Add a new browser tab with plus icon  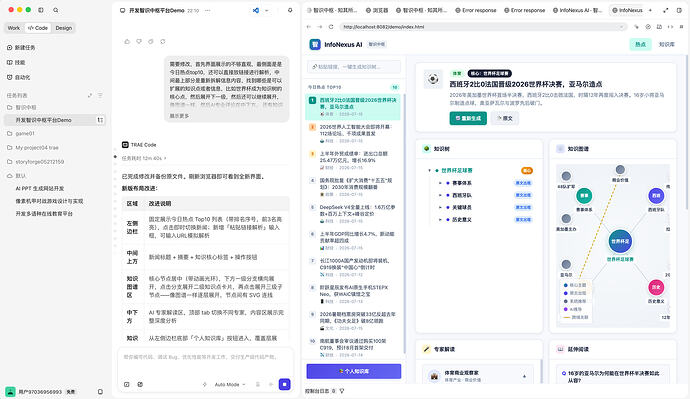coord(650,10)
